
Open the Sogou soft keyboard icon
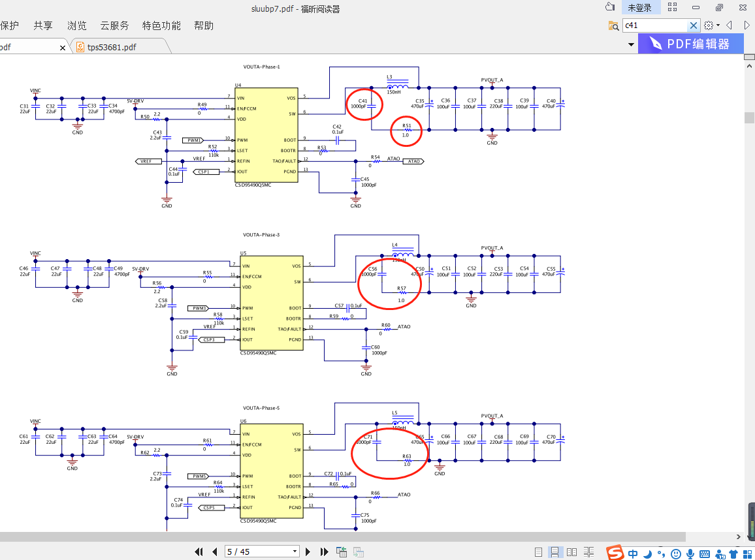click(705, 554)
